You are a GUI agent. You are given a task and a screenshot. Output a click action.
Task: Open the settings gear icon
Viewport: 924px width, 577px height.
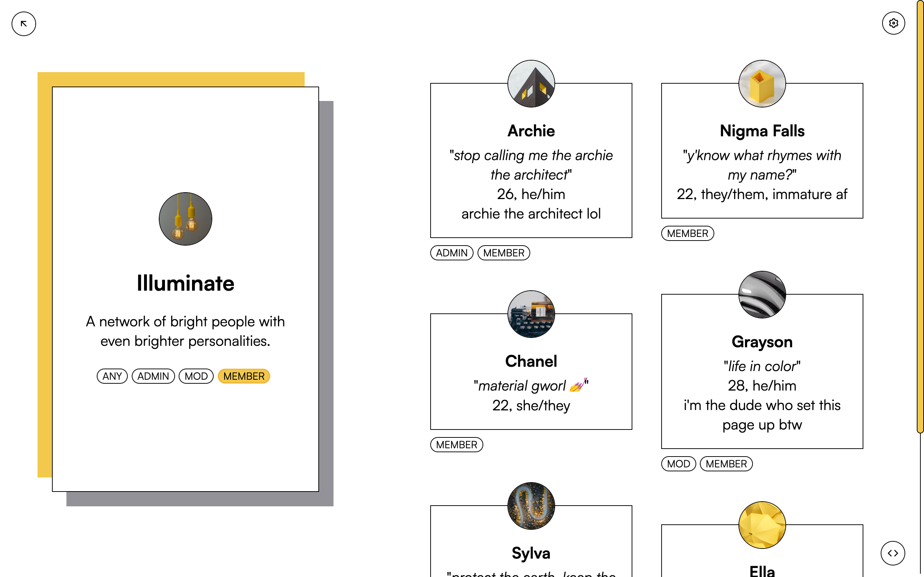893,23
